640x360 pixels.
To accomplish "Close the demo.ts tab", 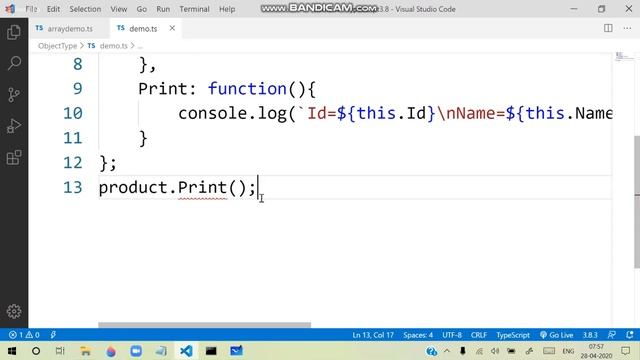I will tap(172, 28).
